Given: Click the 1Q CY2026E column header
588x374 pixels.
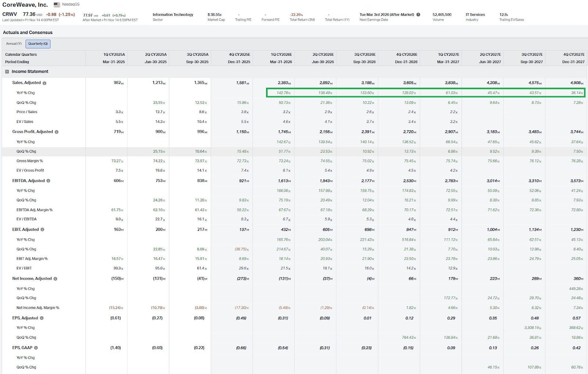Looking at the screenshot, I should (x=282, y=55).
